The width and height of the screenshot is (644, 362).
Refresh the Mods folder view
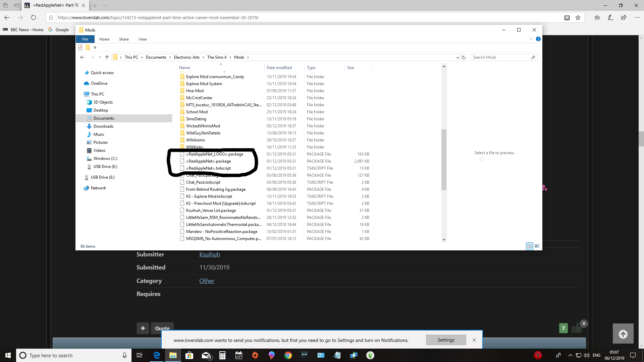click(464, 57)
